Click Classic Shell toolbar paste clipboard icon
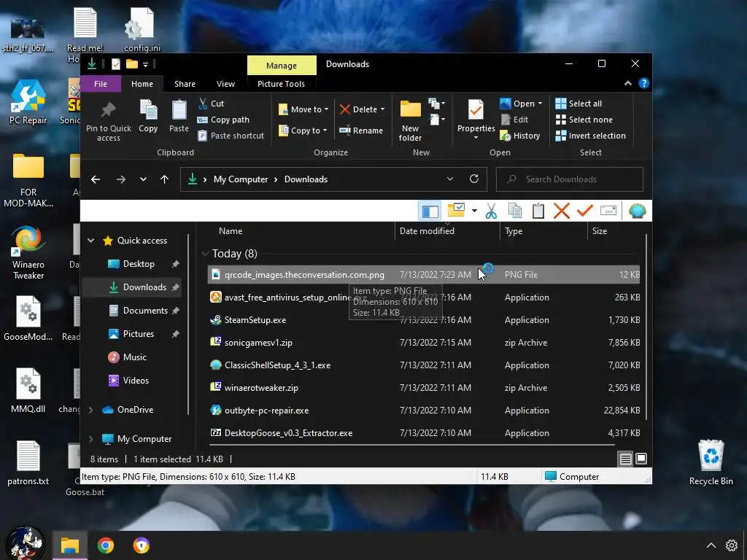The image size is (747, 560). tap(538, 211)
